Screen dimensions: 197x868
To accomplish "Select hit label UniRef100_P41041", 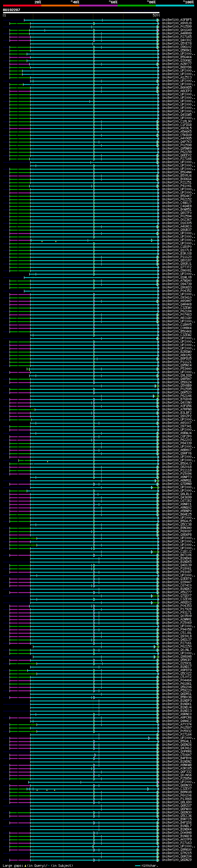I will [x=177, y=186].
